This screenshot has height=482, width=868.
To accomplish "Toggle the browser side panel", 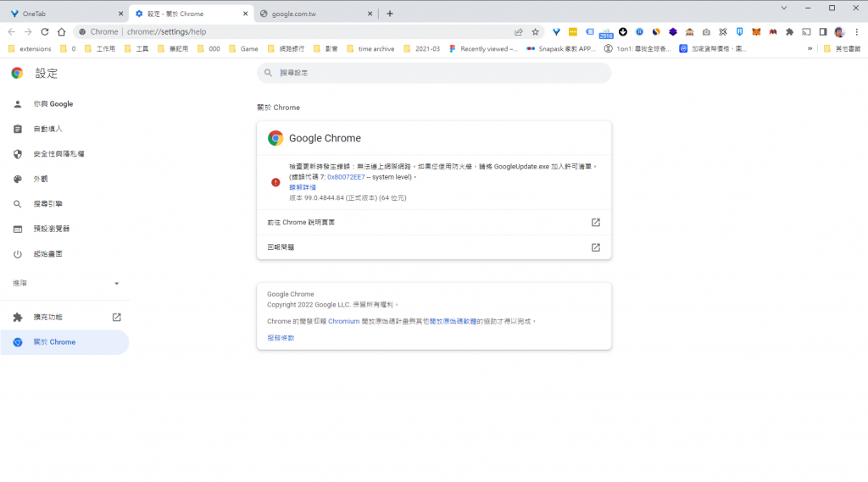I will pyautogui.click(x=823, y=31).
